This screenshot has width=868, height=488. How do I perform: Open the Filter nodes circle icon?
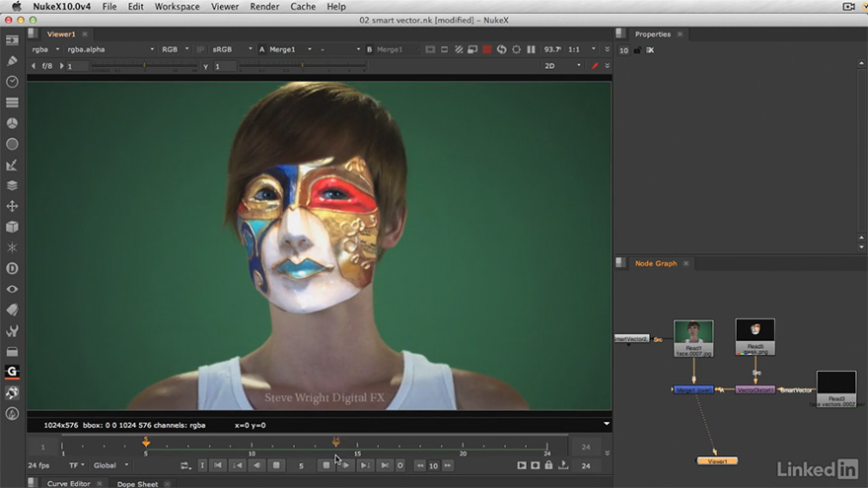click(12, 144)
